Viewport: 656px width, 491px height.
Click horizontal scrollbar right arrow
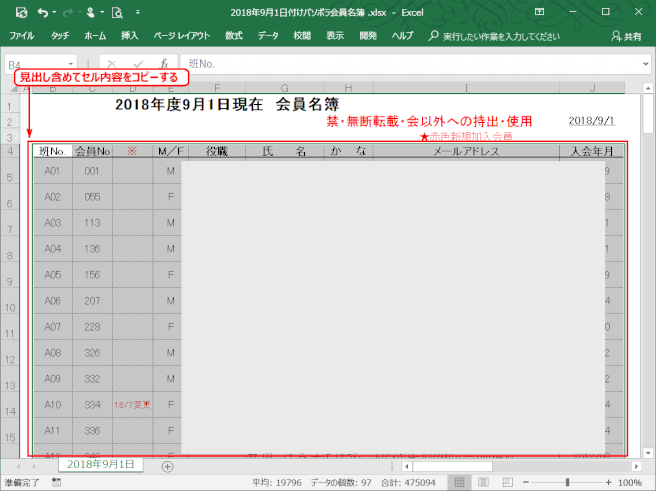(x=636, y=466)
